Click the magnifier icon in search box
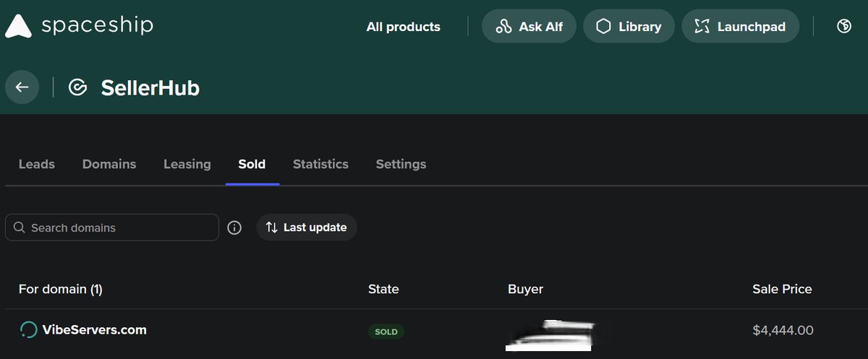The width and height of the screenshot is (868, 359). 20,228
